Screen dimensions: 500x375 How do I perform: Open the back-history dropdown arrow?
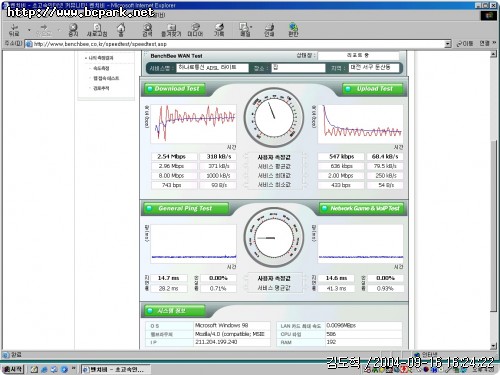coord(29,30)
